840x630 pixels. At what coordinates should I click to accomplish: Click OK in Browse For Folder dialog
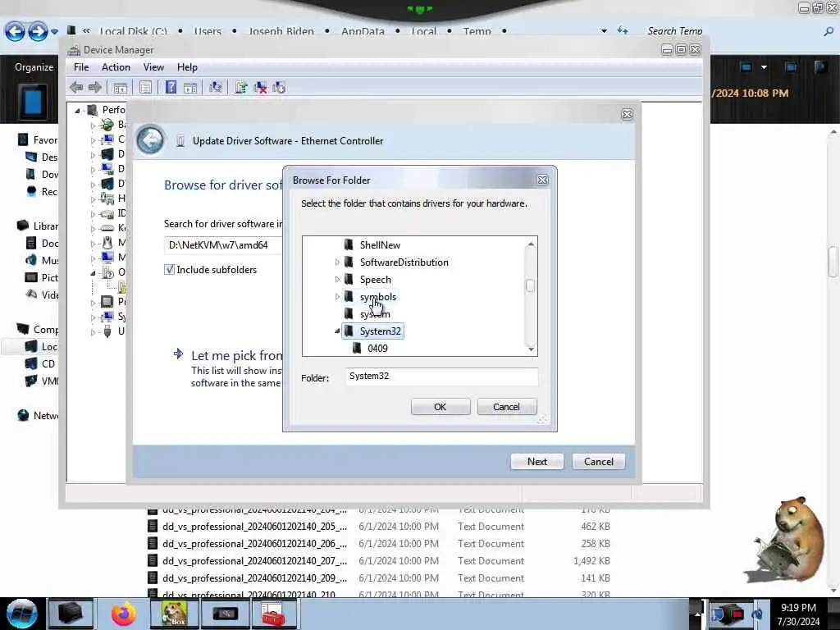point(441,407)
